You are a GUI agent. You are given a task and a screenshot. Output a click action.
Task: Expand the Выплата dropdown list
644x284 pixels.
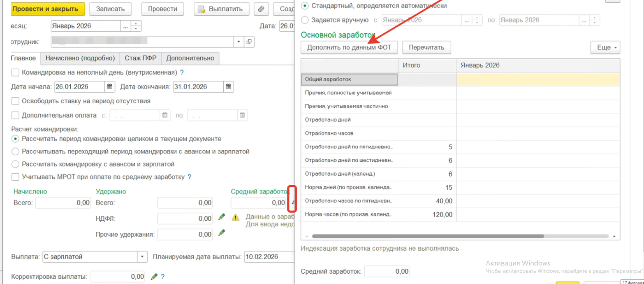tap(142, 257)
